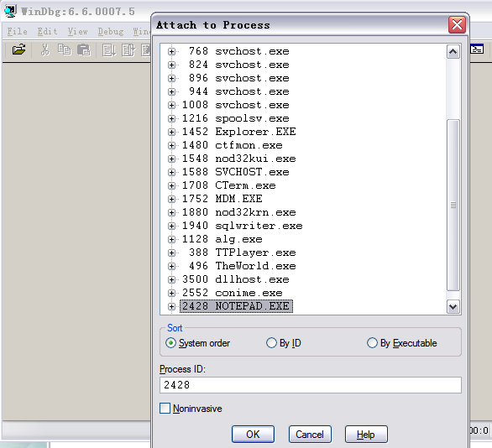The image size is (492, 448).
Task: Open the File menu
Action: point(18,31)
